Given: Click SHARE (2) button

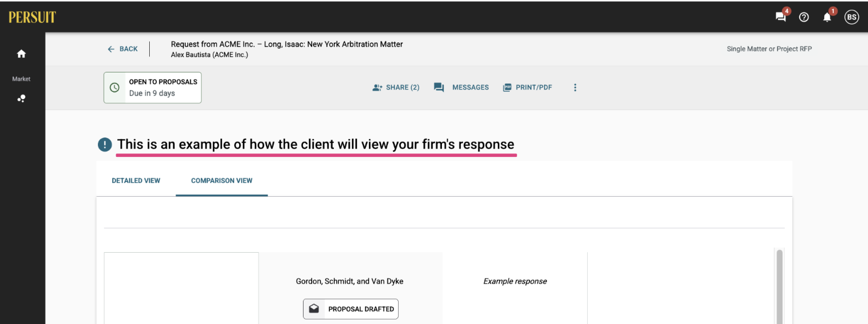Looking at the screenshot, I should point(396,87).
